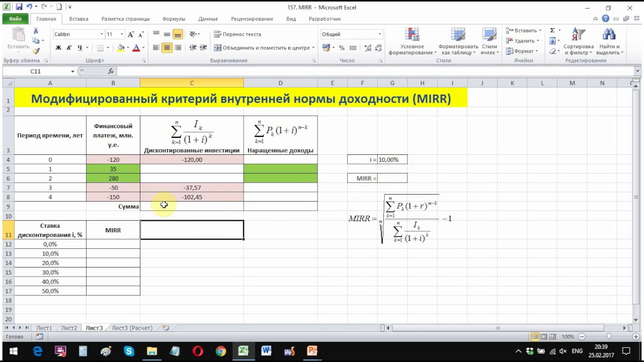This screenshot has width=644, height=362.
Task: Toggle center horizontal alignment
Action: [x=167, y=48]
